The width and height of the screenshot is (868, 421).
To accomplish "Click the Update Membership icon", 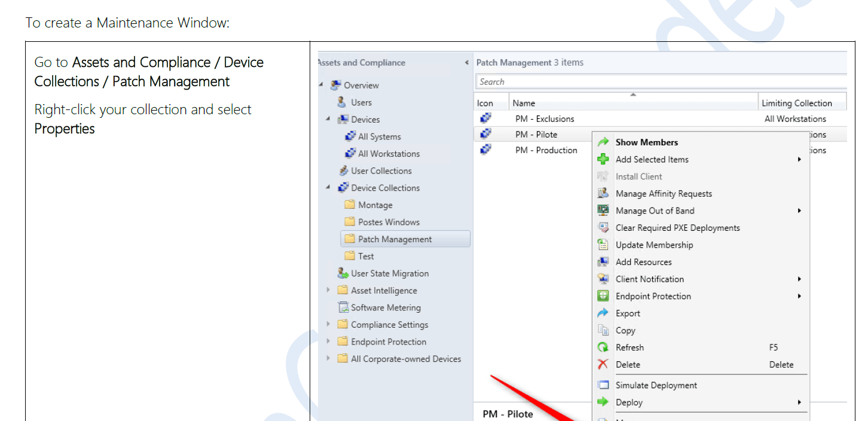I will (603, 245).
